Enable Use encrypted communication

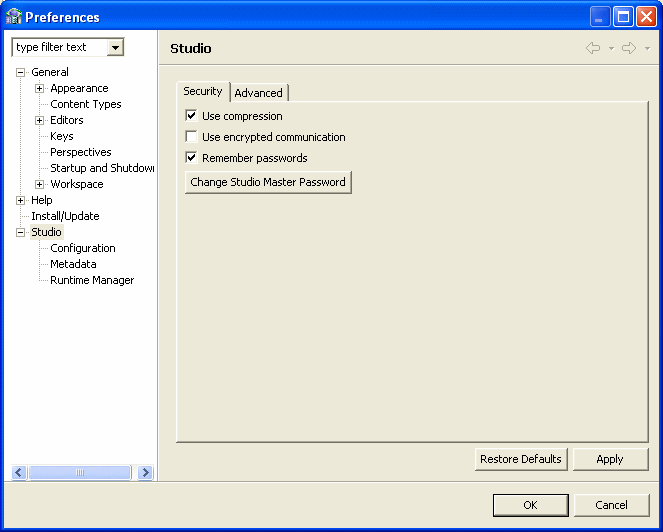pos(192,137)
